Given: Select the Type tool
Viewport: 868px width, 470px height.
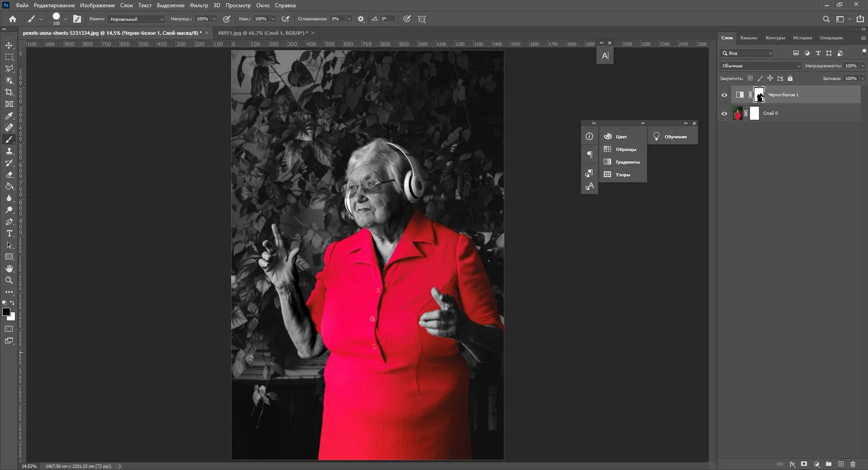Looking at the screenshot, I should pyautogui.click(x=9, y=233).
